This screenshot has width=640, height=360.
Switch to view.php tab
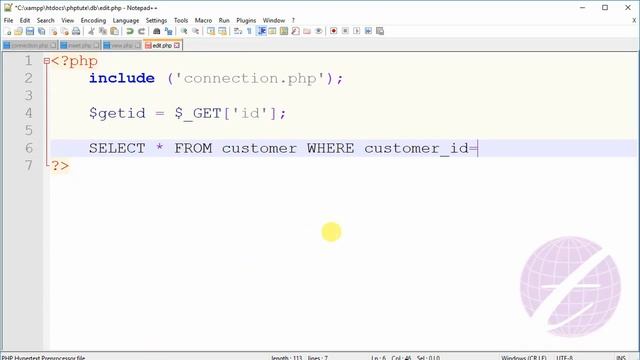point(122,45)
